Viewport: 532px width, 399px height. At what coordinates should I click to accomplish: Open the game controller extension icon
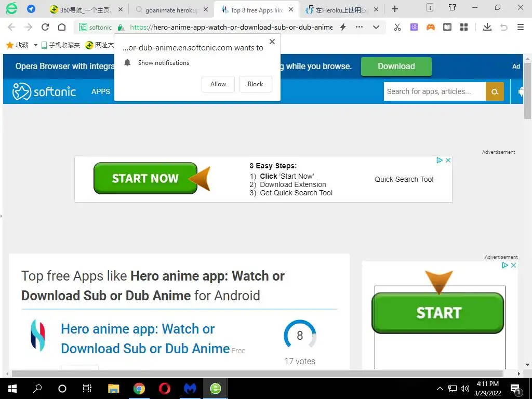point(431,27)
